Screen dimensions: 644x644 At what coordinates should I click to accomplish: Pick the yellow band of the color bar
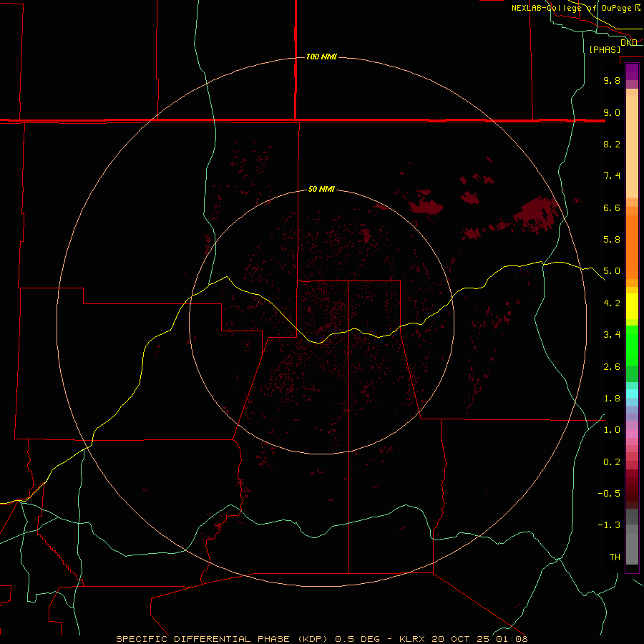tap(632, 306)
